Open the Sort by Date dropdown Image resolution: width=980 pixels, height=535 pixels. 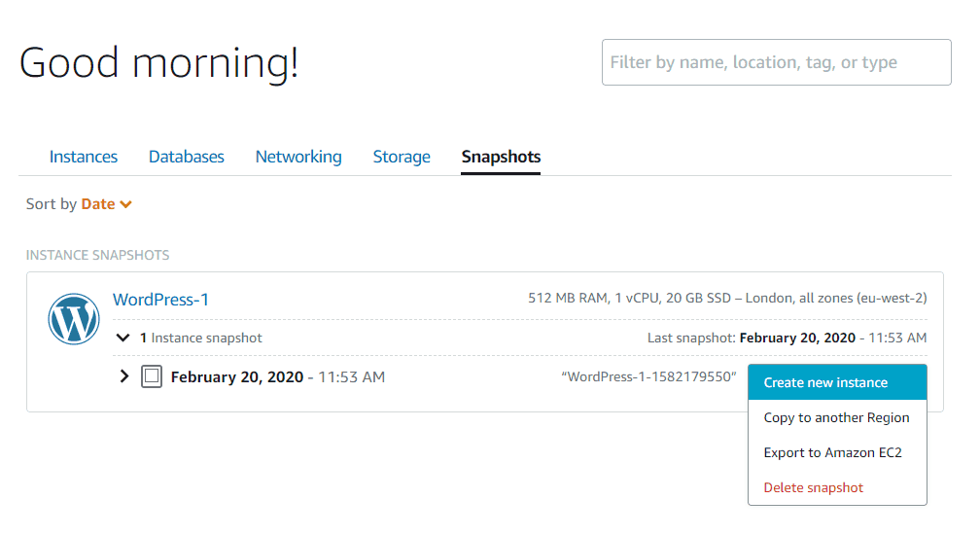tap(106, 204)
